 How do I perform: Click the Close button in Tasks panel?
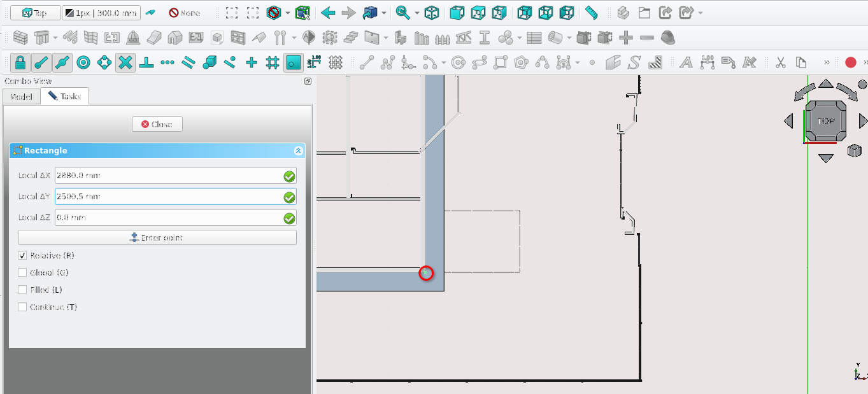pos(157,124)
